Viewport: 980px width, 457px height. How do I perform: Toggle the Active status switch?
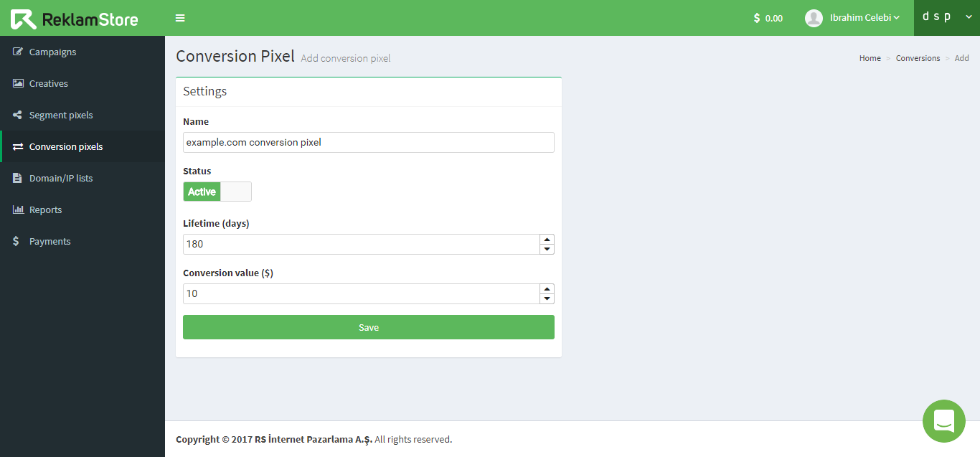[217, 192]
